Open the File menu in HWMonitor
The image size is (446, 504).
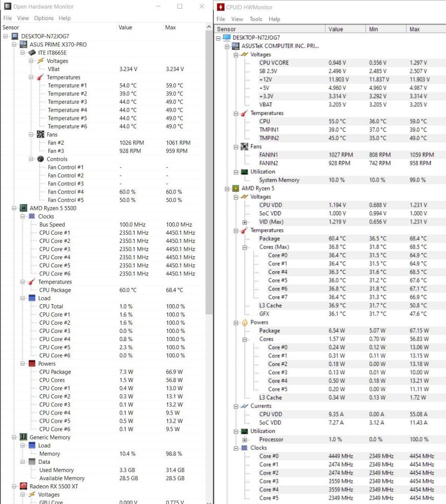click(221, 19)
